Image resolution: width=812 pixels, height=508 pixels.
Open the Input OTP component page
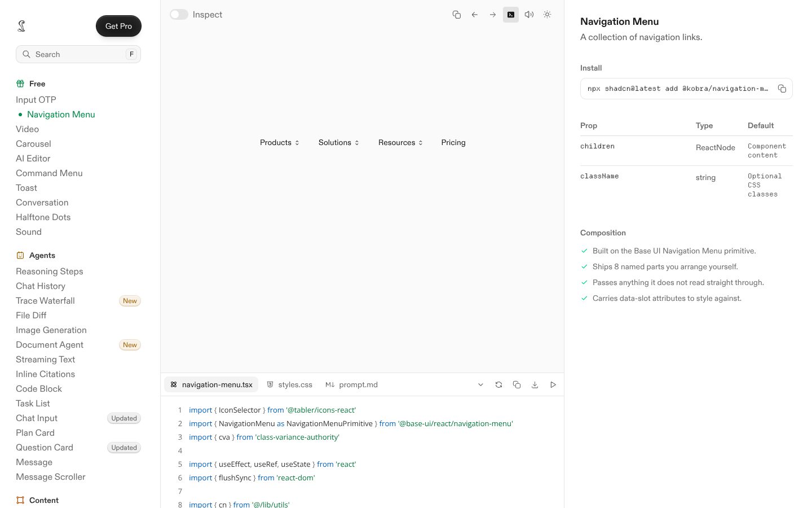pos(36,100)
